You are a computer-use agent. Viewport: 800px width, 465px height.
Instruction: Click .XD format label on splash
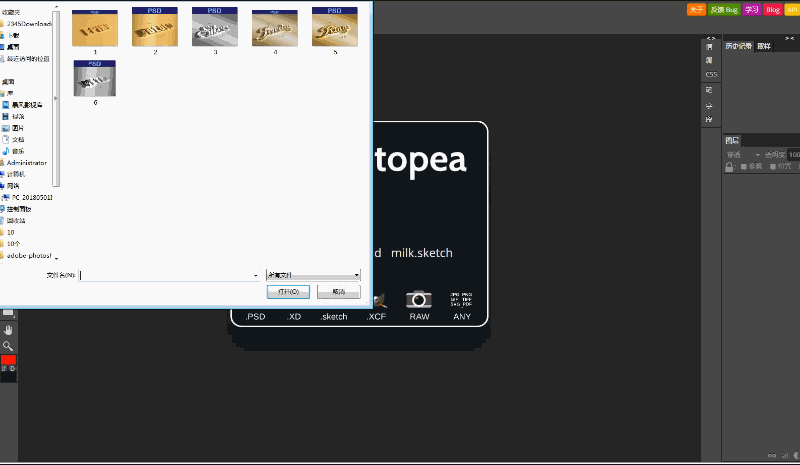(x=294, y=316)
